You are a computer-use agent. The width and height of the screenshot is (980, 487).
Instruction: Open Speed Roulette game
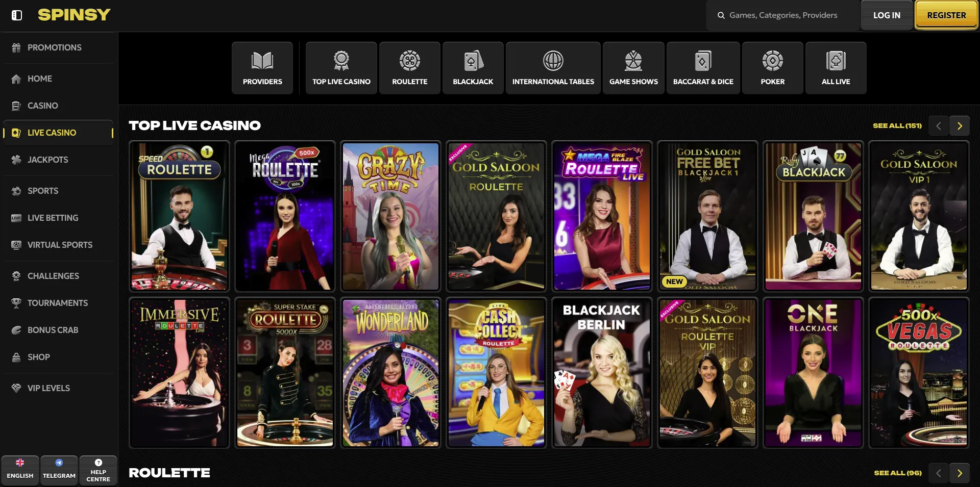tap(179, 216)
